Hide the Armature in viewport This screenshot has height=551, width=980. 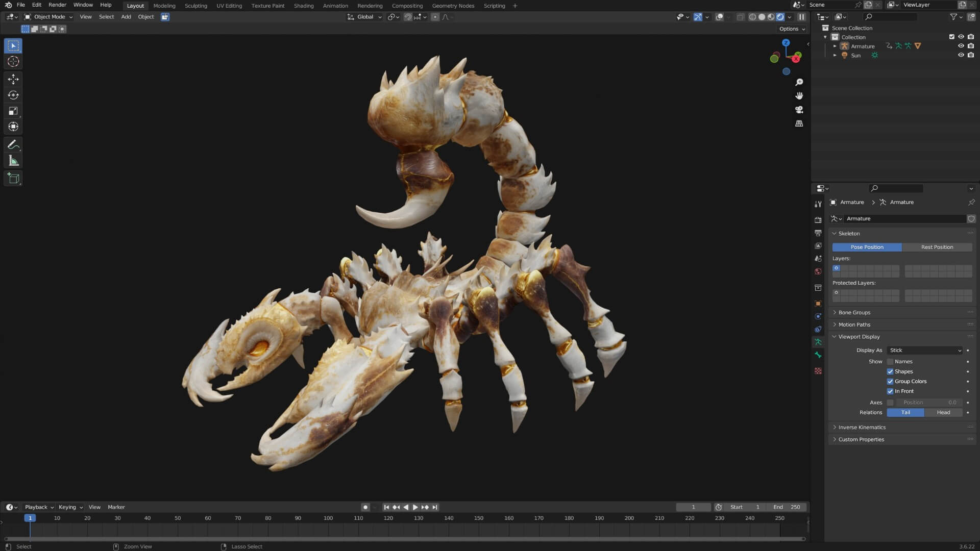click(961, 46)
